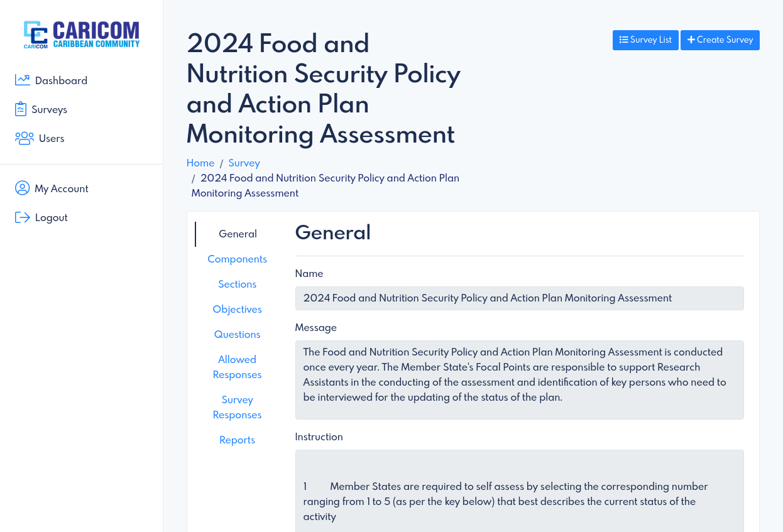
Task: Open the Reports tab
Action: pos(238,440)
